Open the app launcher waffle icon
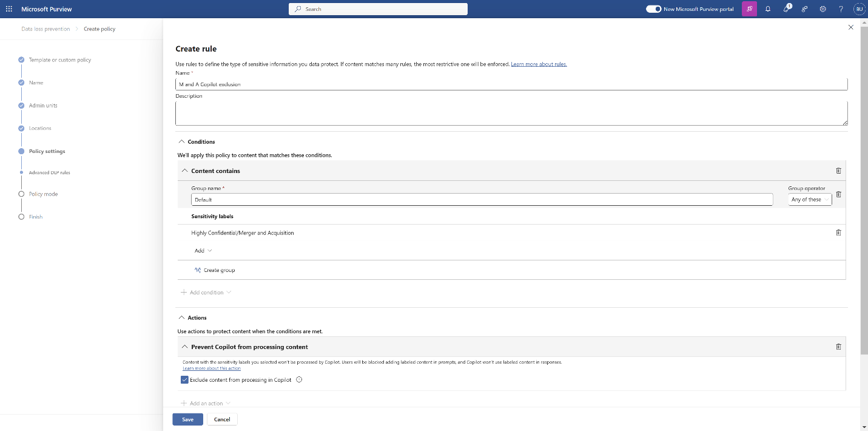868x431 pixels. click(9, 9)
